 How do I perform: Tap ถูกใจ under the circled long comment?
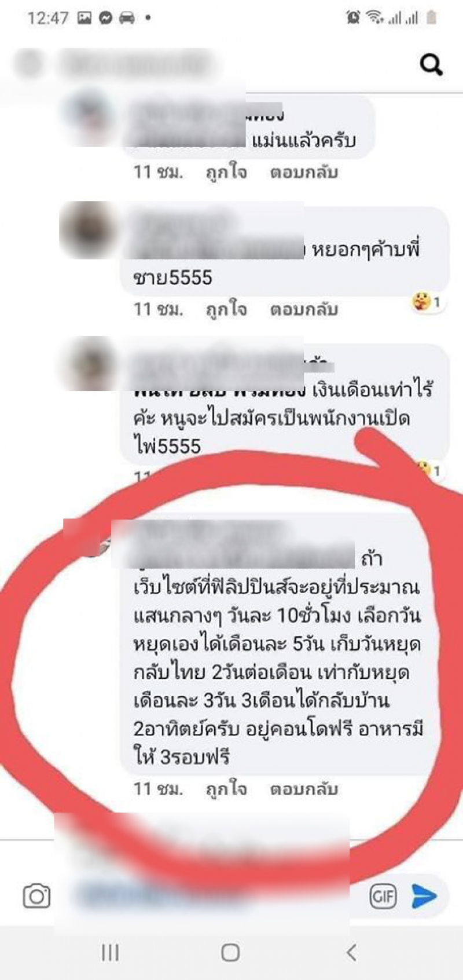click(x=226, y=789)
